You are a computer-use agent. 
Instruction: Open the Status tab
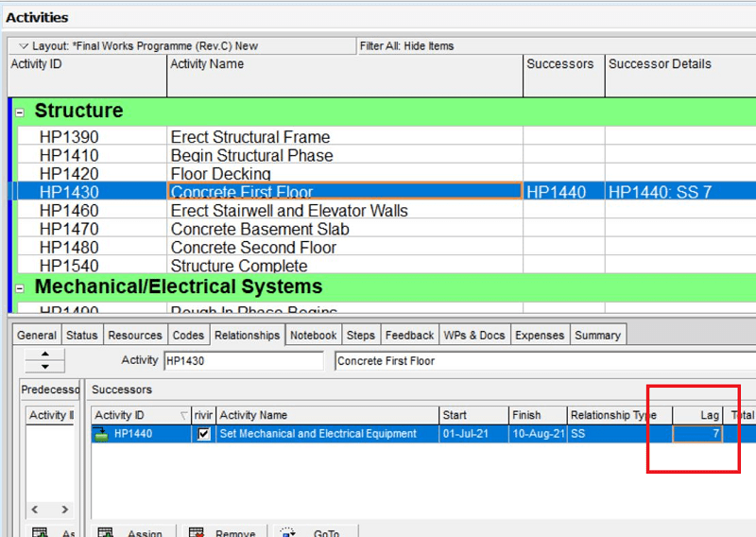pyautogui.click(x=82, y=335)
